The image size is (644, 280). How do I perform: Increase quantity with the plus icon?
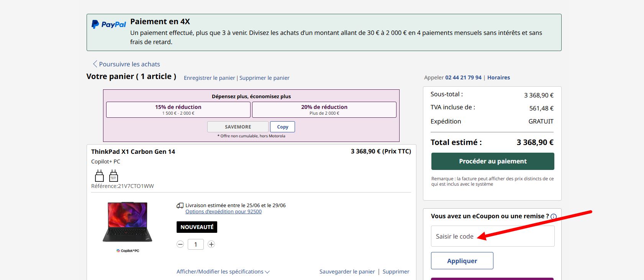pyautogui.click(x=211, y=244)
